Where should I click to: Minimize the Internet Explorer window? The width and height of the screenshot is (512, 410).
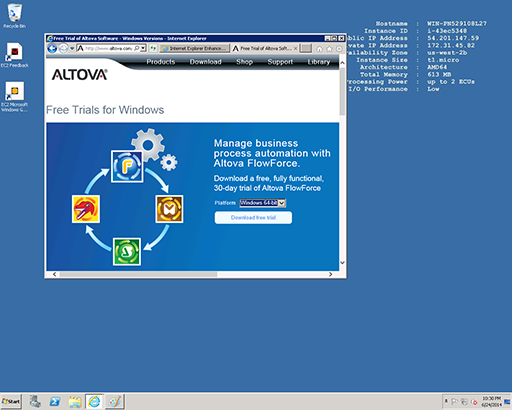point(328,38)
